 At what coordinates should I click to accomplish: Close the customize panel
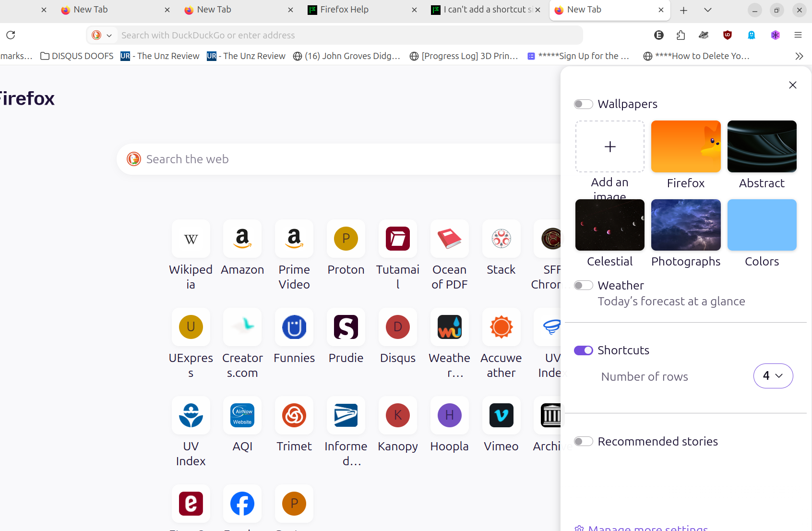tap(793, 85)
